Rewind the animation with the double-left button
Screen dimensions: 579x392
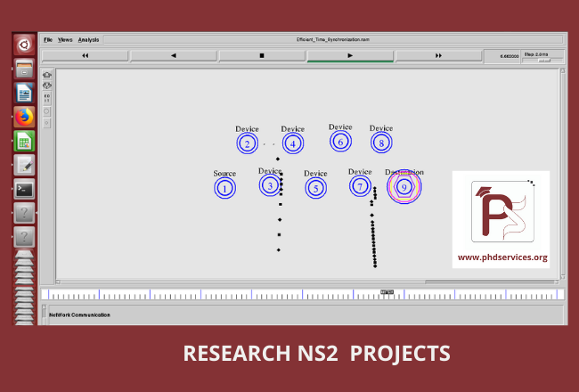click(x=85, y=55)
